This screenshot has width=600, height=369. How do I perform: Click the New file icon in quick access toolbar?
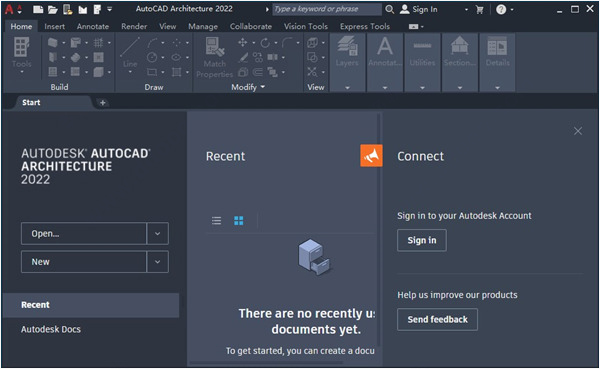(x=38, y=10)
